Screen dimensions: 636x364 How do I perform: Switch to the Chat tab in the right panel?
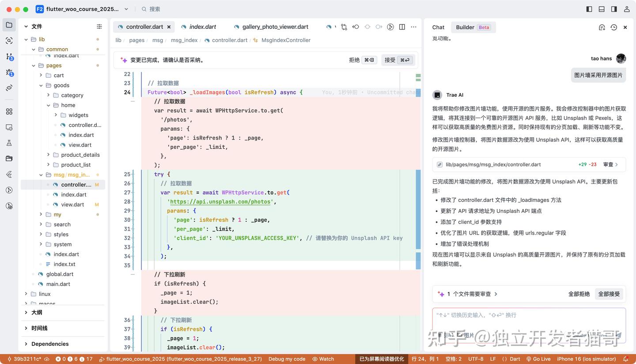pos(438,27)
